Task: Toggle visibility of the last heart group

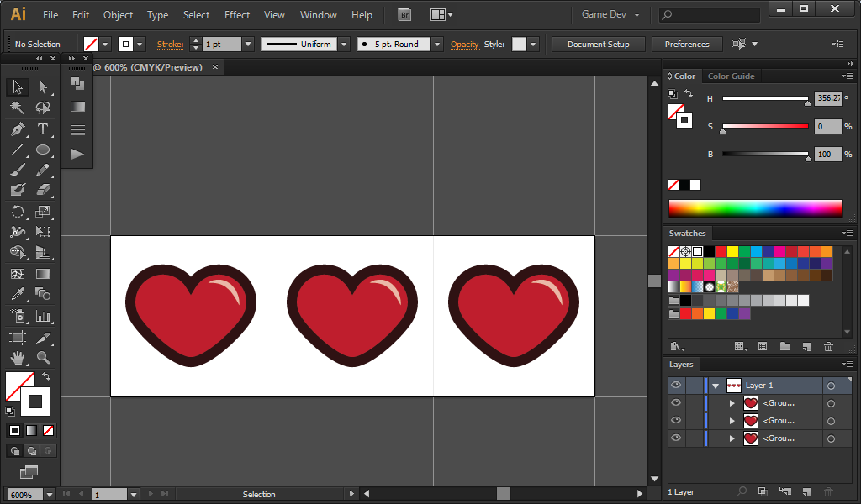Action: click(x=676, y=438)
